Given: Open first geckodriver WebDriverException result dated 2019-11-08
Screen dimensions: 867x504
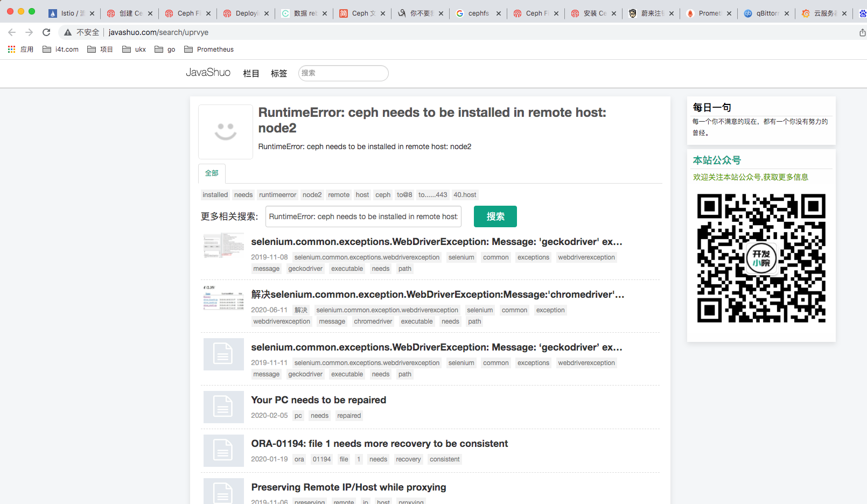Looking at the screenshot, I should (437, 242).
